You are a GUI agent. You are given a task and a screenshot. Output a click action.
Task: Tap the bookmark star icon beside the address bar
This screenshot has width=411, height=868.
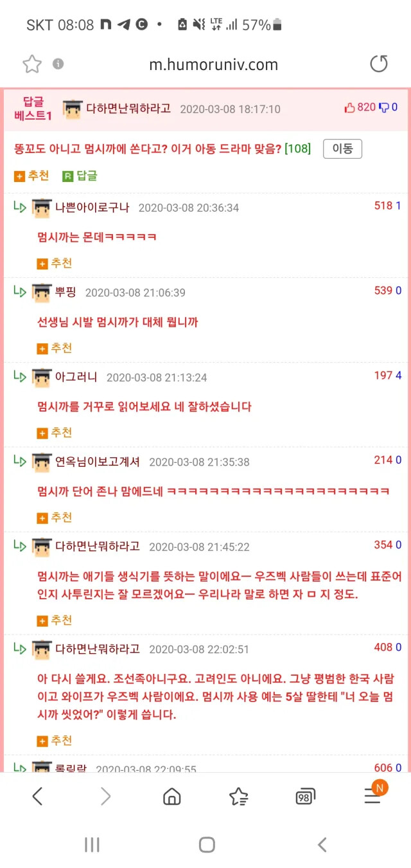point(32,64)
